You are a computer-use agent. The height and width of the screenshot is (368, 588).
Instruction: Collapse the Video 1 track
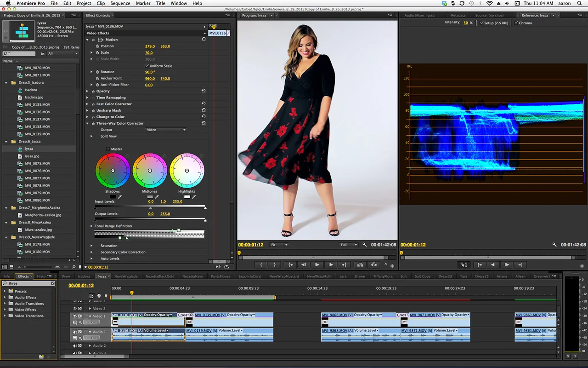[x=90, y=316]
